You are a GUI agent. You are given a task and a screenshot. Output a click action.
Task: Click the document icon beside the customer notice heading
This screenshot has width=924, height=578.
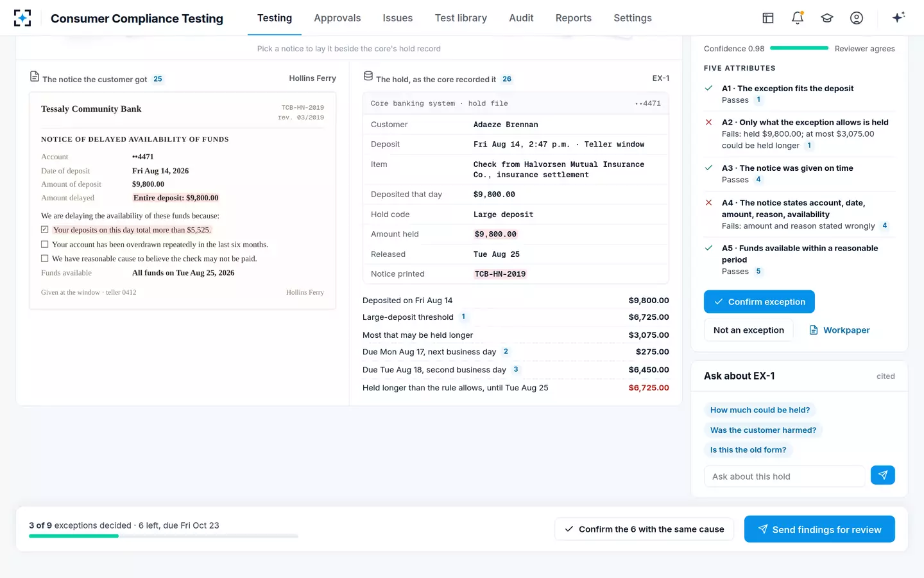pos(35,76)
